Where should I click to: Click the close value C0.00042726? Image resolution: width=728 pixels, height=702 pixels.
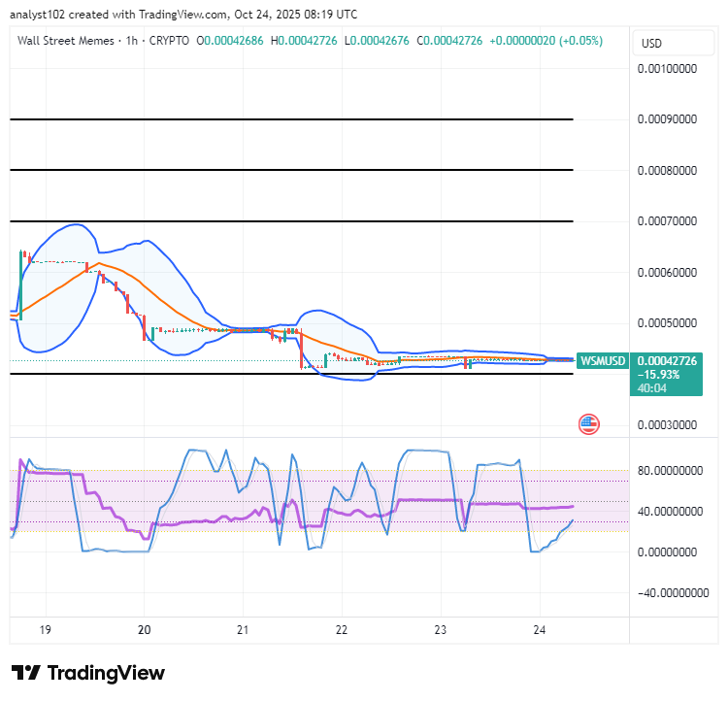[449, 41]
